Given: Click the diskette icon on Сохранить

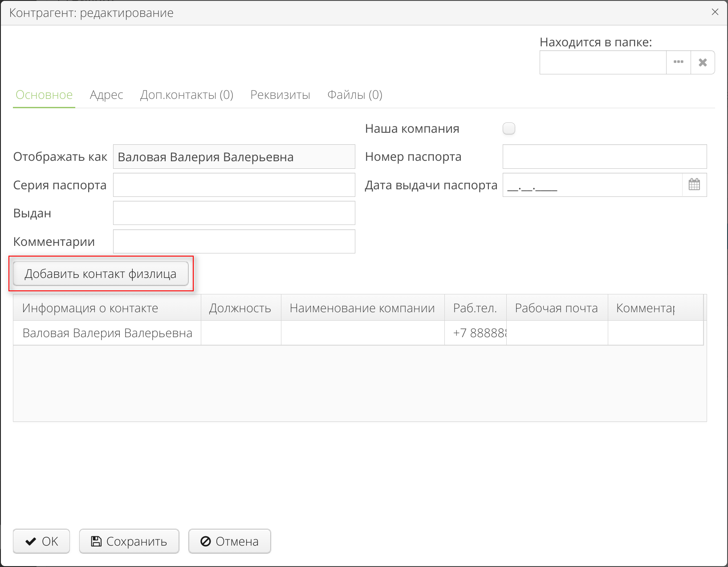Looking at the screenshot, I should (97, 541).
